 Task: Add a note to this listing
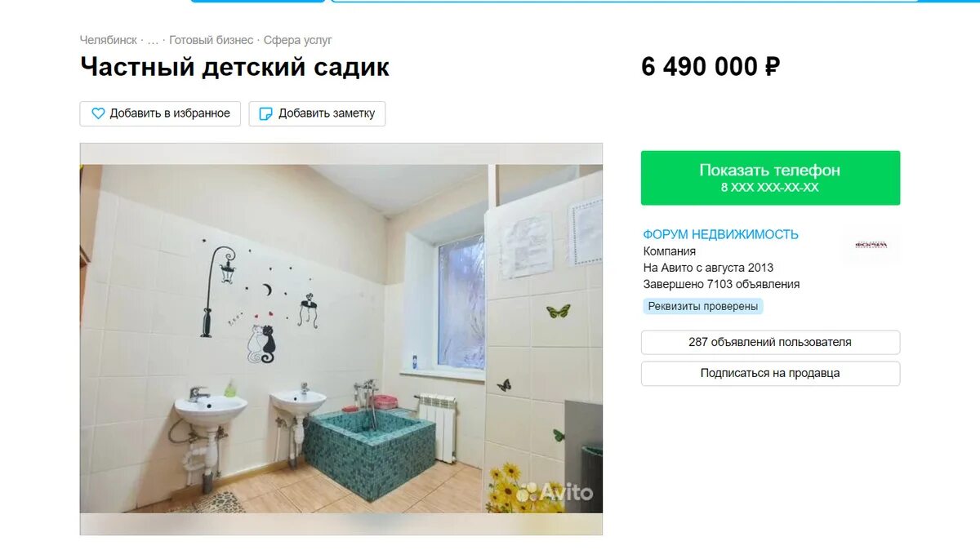point(317,113)
